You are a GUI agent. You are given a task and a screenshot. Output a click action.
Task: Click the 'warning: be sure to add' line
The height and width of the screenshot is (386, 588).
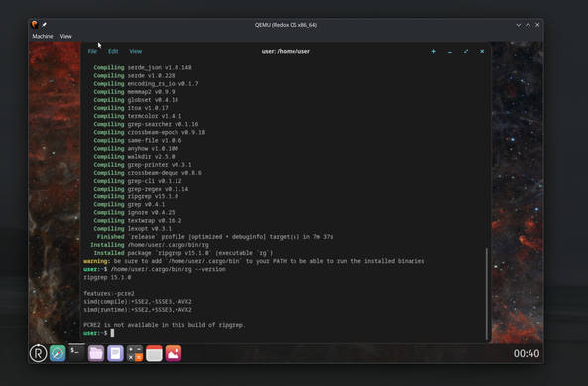point(254,261)
